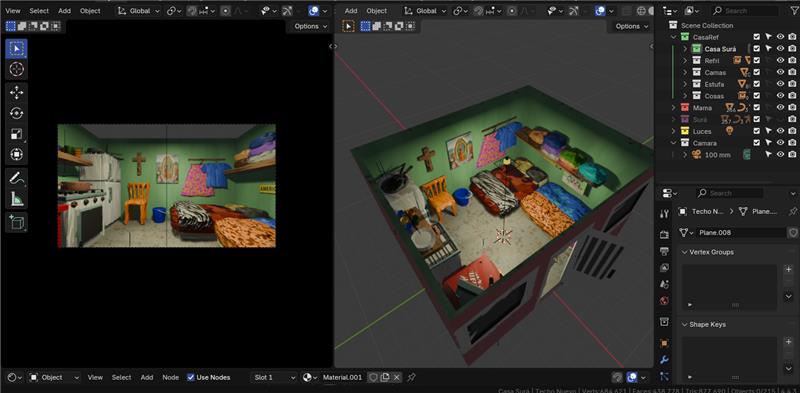Image resolution: width=800 pixels, height=393 pixels.
Task: Collapse the Vertex Groups panel
Action: click(685, 252)
